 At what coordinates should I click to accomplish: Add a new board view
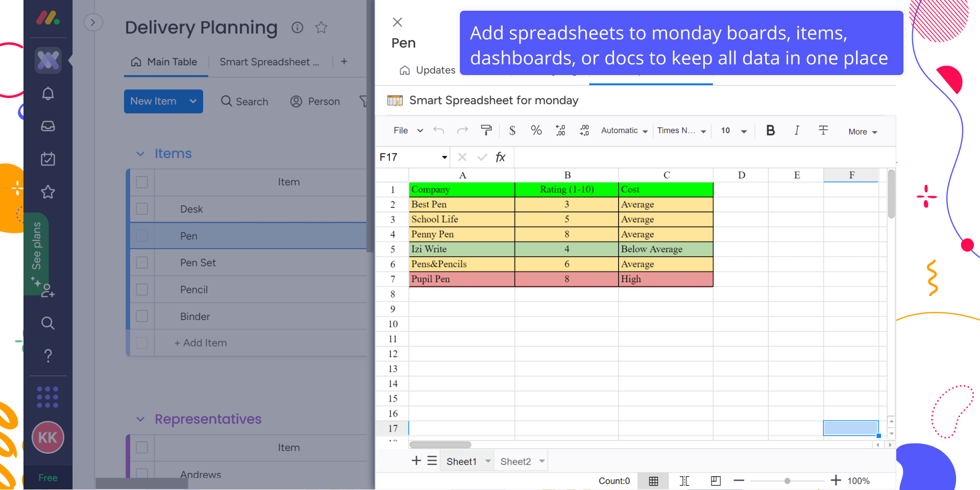[x=344, y=61]
